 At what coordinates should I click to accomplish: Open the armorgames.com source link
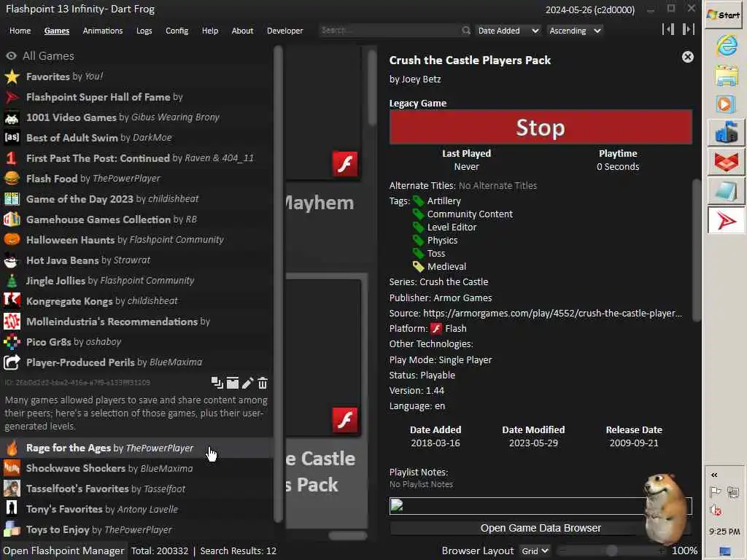click(553, 314)
